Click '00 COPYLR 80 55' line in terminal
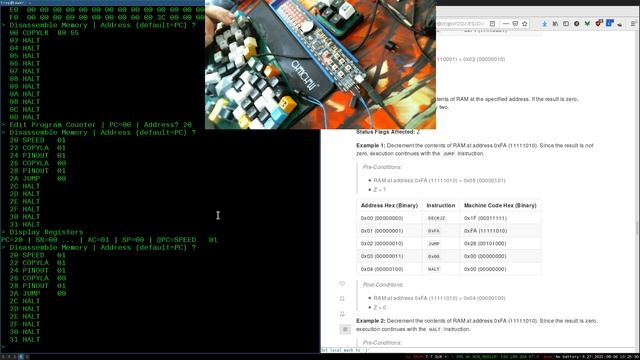The height and width of the screenshot is (360, 640). tap(44, 33)
